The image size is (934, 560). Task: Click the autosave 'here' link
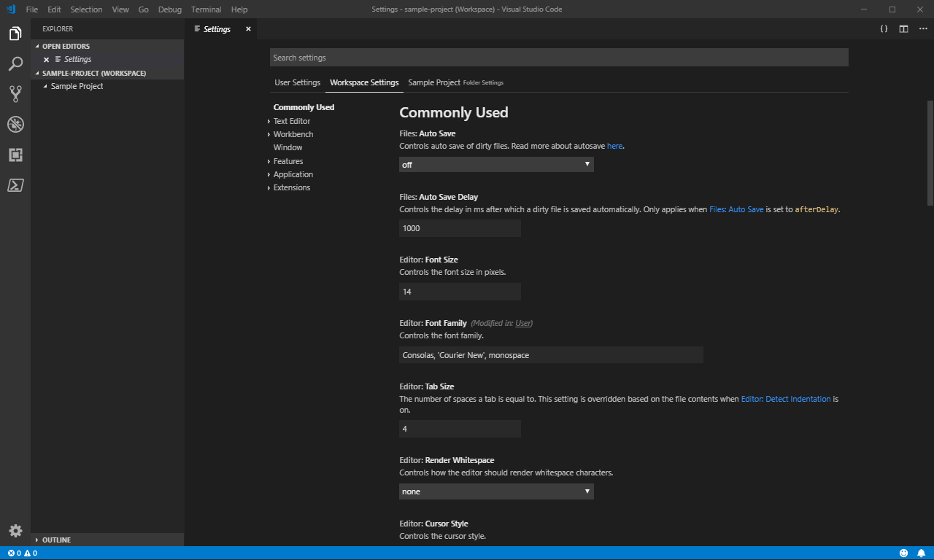tap(615, 146)
